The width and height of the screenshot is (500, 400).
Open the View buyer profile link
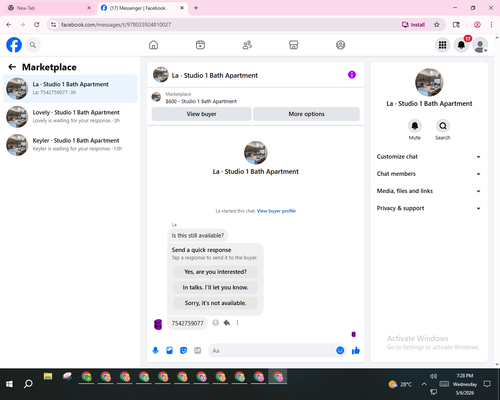tap(276, 211)
